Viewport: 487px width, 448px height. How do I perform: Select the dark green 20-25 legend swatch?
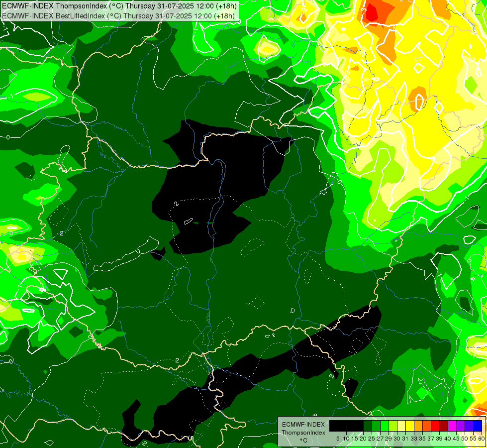click(x=368, y=426)
